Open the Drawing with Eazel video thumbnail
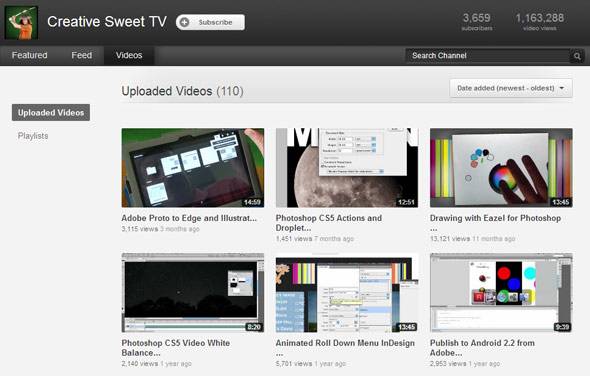Screen dimensions: 590x376 [501, 168]
